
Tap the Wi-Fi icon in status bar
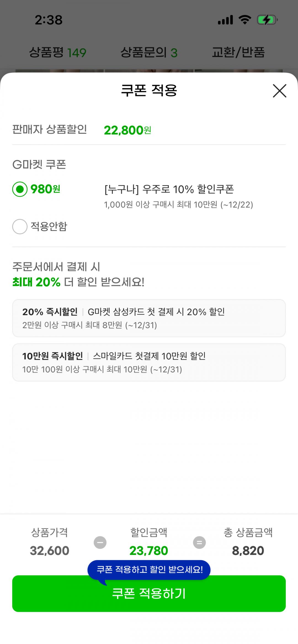pyautogui.click(x=245, y=20)
